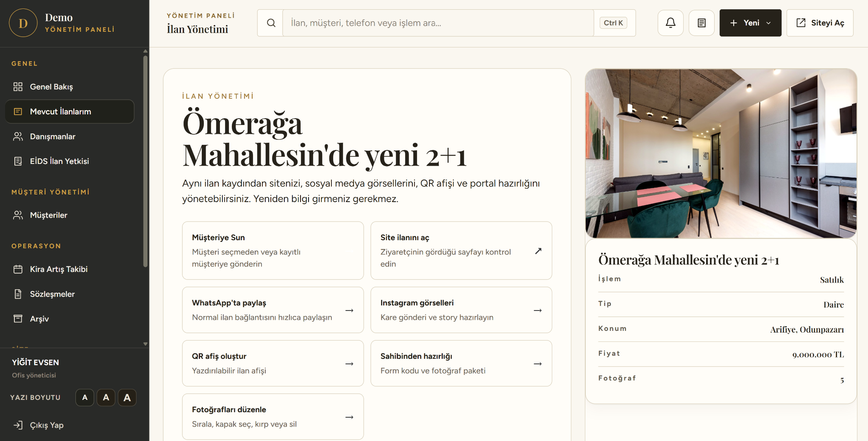This screenshot has height=441, width=868.
Task: Click the Siteyi Aç button
Action: (x=820, y=23)
